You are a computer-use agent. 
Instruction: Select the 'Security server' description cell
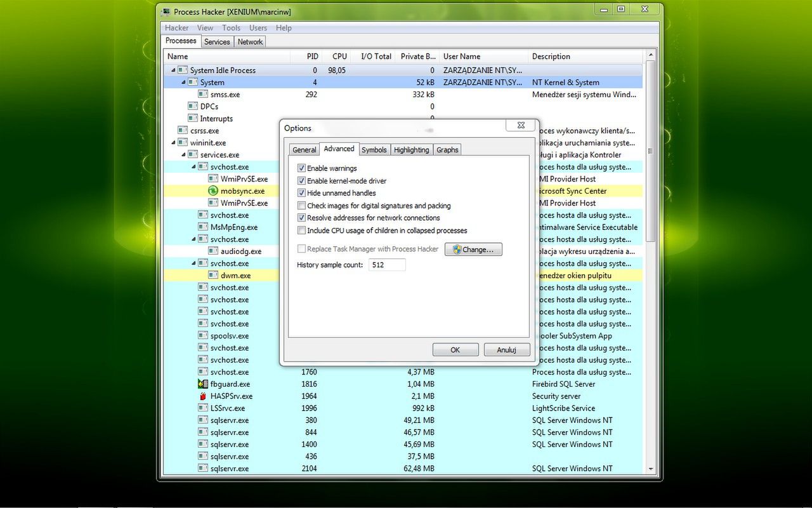(555, 396)
